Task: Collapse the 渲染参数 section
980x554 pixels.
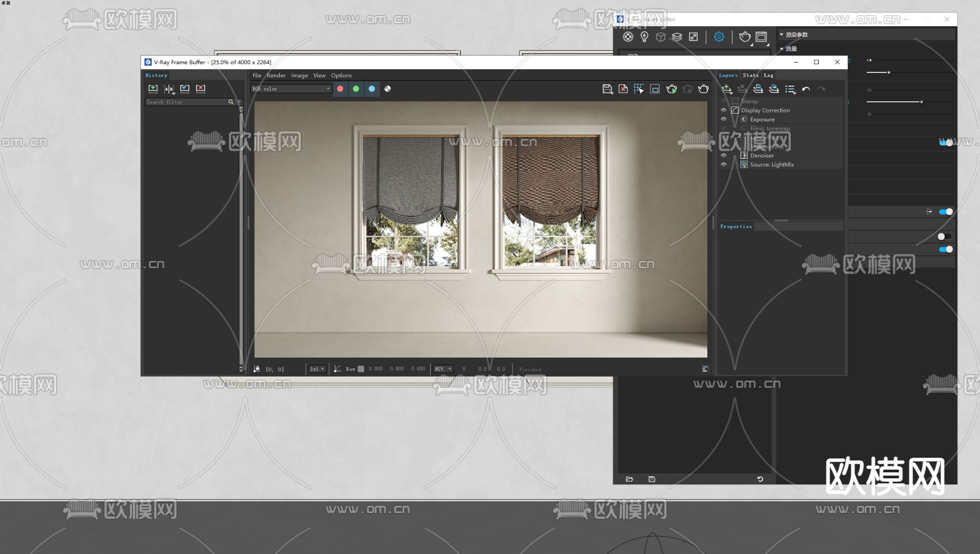Action: pos(782,35)
